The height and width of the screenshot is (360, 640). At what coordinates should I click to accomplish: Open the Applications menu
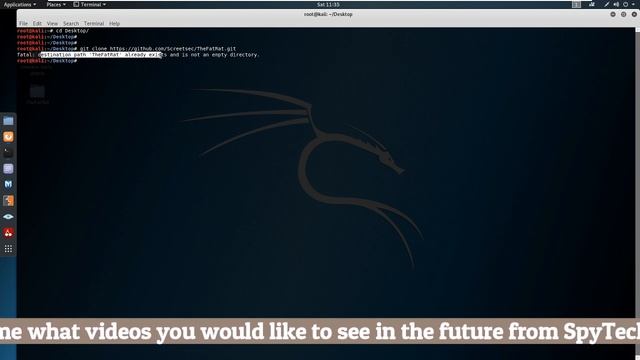pos(19,4)
